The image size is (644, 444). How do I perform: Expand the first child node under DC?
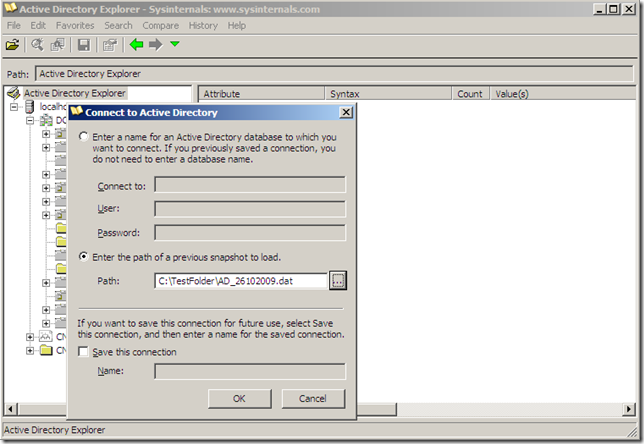46,134
